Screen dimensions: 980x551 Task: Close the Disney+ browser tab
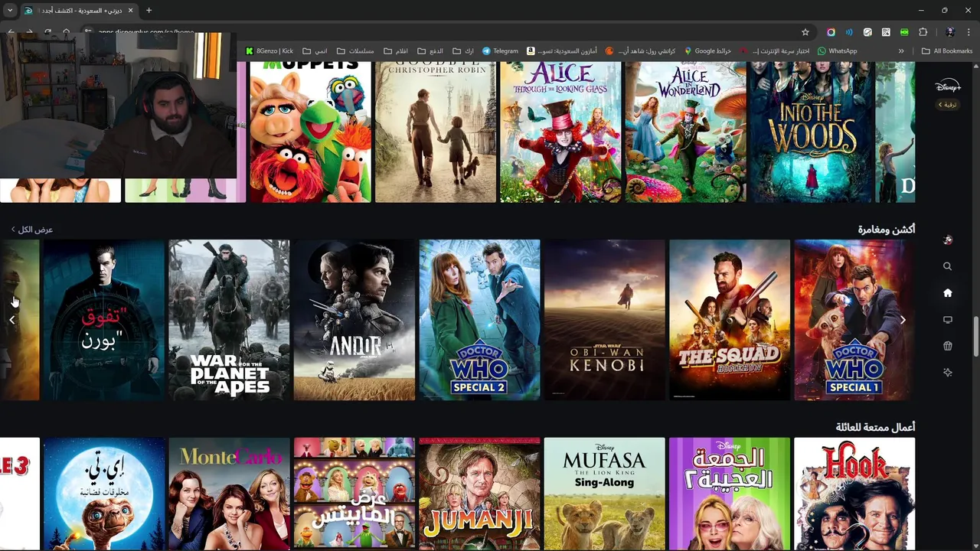130,11
